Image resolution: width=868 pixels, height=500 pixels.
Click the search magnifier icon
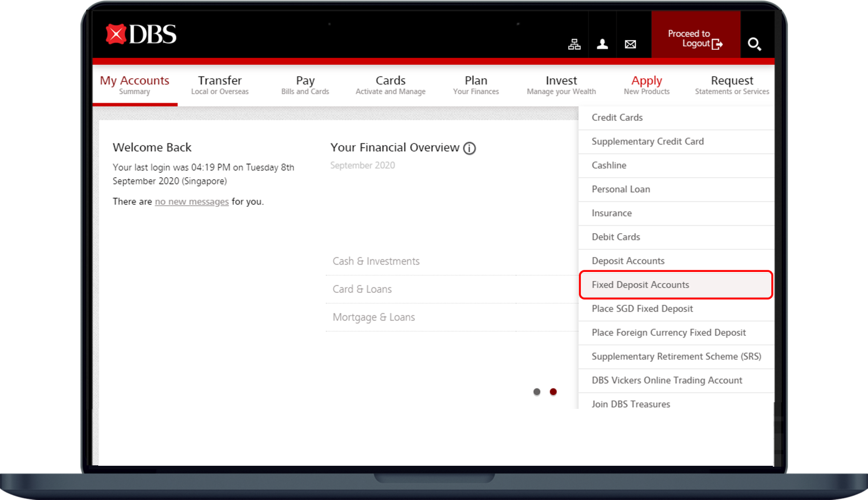pos(754,44)
